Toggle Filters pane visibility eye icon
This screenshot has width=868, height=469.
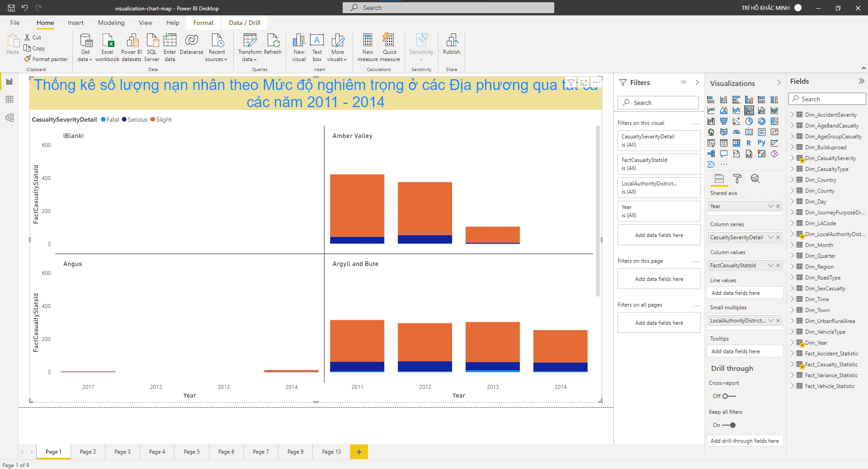[x=684, y=82]
